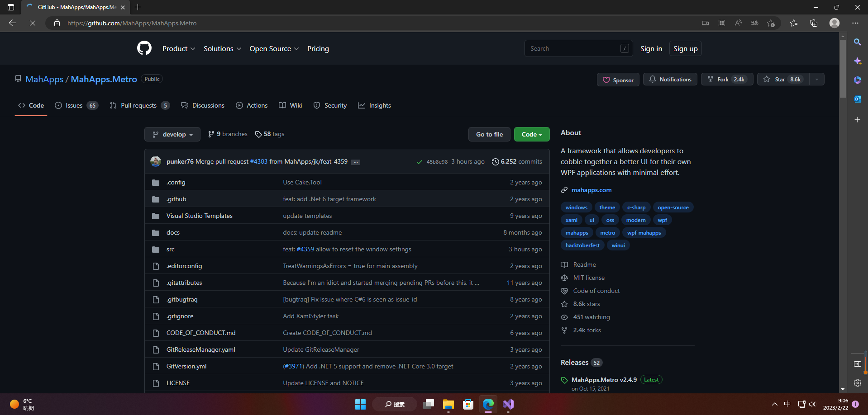Viewport: 868px width, 415px height.
Task: Open the src folder
Action: point(170,249)
